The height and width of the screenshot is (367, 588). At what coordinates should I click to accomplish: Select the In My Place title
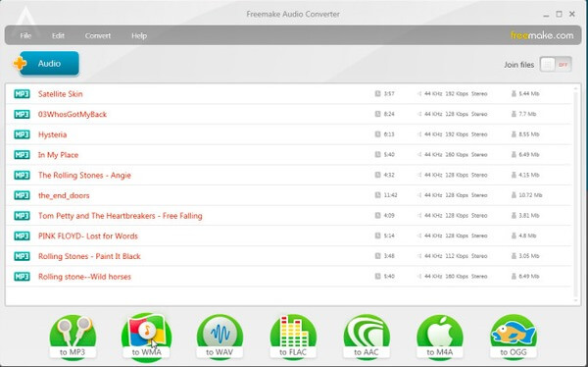[58, 155]
